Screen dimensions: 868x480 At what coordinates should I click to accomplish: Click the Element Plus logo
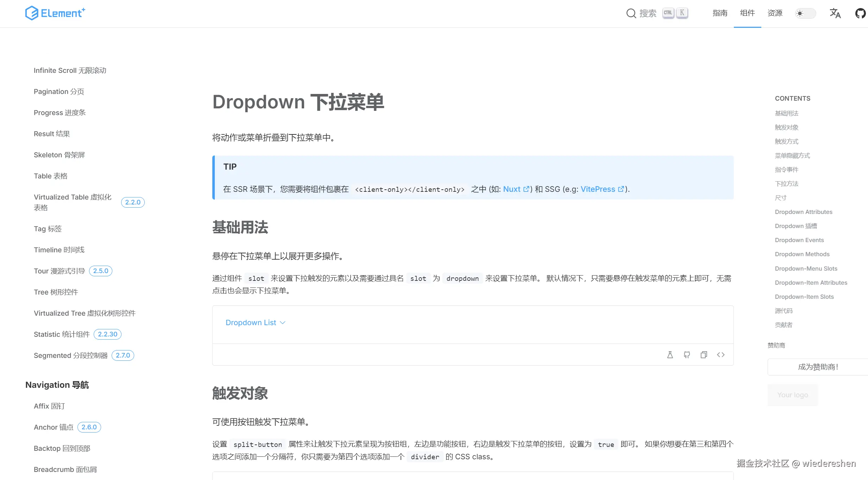55,13
